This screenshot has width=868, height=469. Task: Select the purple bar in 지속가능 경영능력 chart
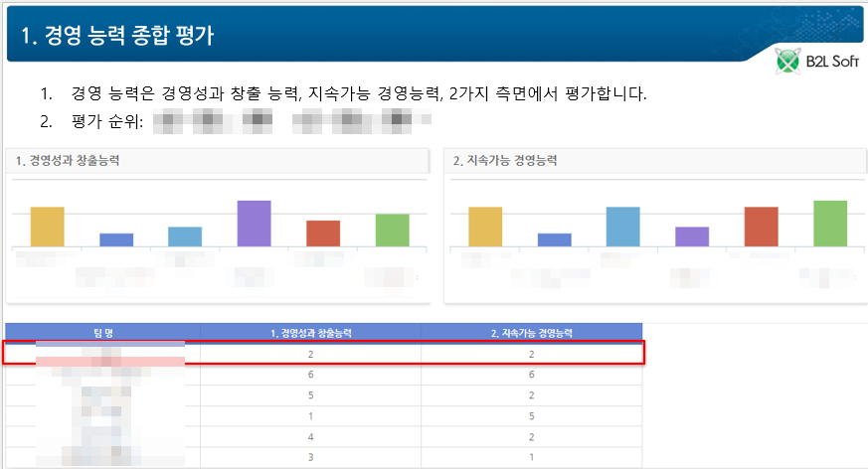(692, 236)
